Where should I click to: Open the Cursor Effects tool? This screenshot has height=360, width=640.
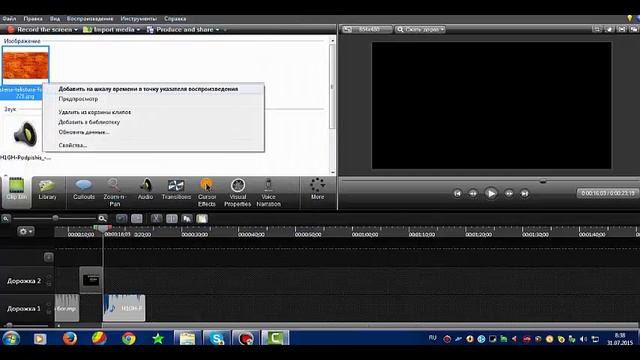click(207, 192)
